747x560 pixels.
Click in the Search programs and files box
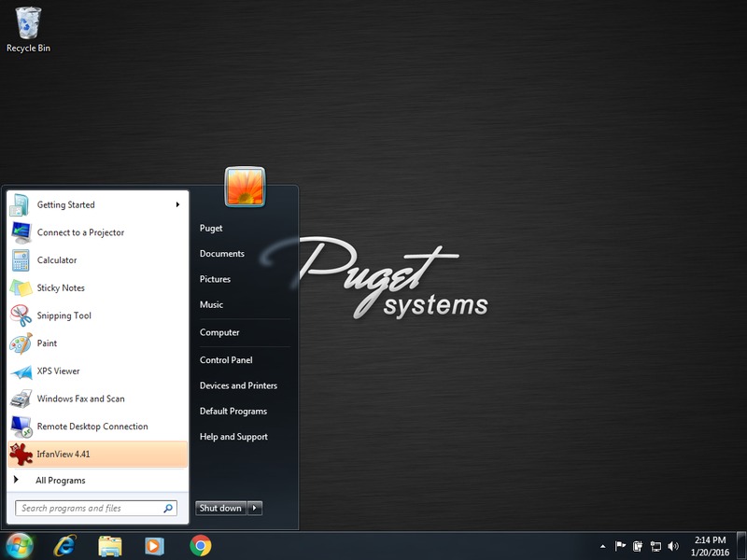(96, 508)
